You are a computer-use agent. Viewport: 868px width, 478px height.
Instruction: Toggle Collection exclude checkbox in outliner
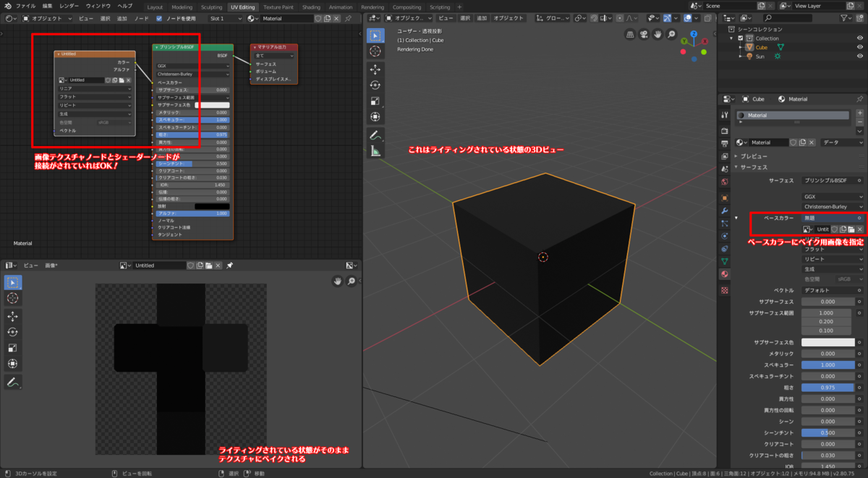pyautogui.click(x=740, y=38)
